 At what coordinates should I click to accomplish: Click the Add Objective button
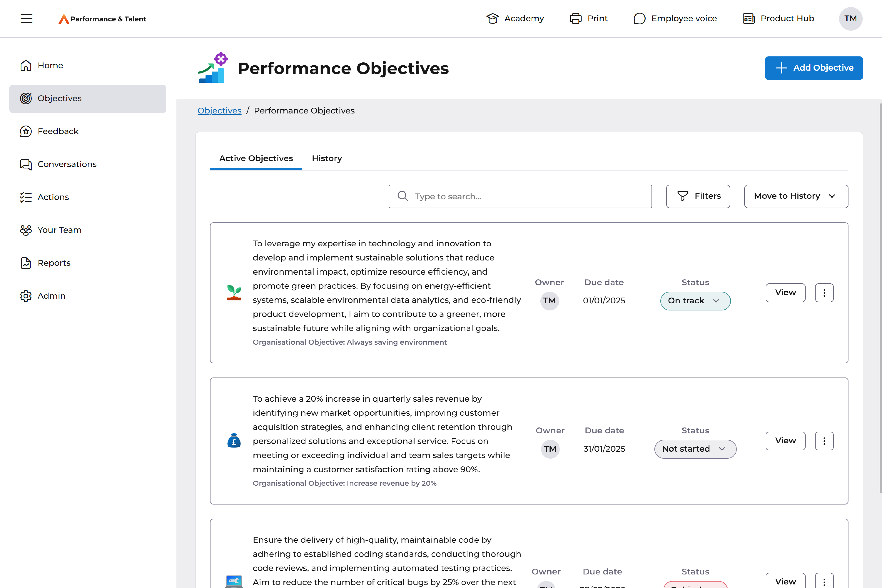[x=813, y=68]
